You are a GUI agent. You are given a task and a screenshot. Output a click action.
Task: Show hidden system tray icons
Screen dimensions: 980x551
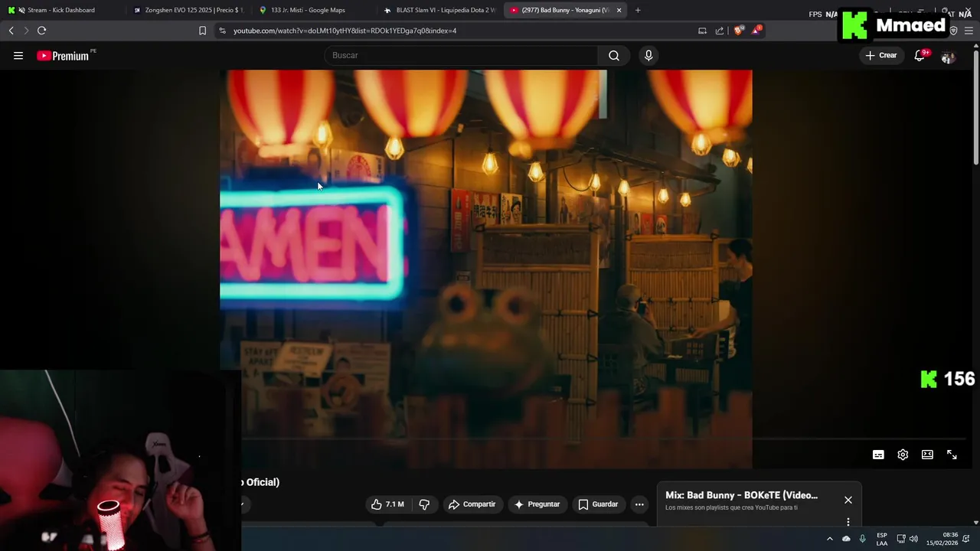pyautogui.click(x=829, y=539)
